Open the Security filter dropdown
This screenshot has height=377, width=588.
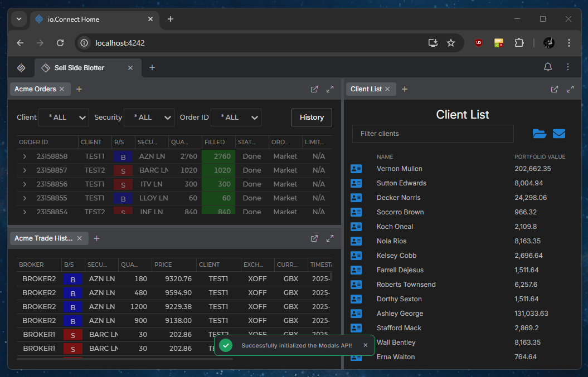tap(149, 117)
